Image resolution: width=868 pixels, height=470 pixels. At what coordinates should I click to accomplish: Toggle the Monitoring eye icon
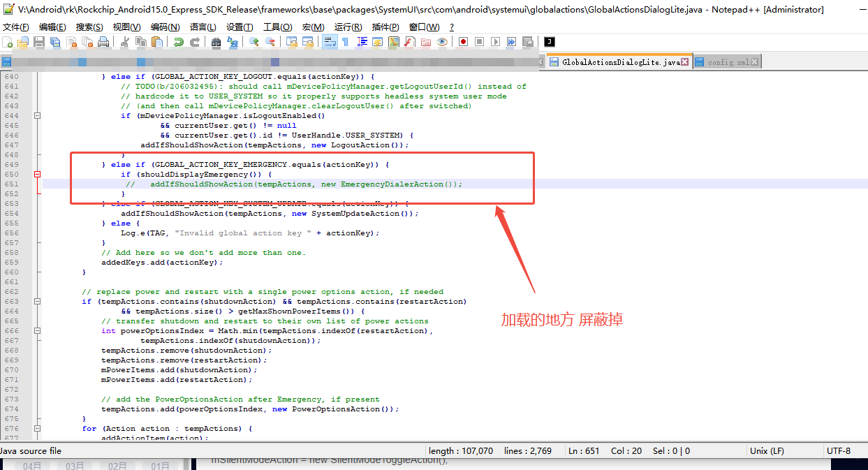pos(442,42)
